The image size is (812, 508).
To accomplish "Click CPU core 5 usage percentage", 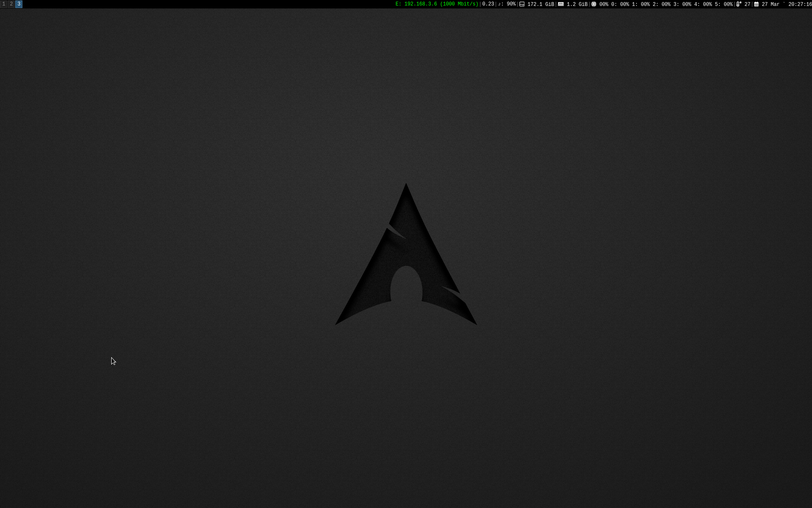I will coord(728,4).
